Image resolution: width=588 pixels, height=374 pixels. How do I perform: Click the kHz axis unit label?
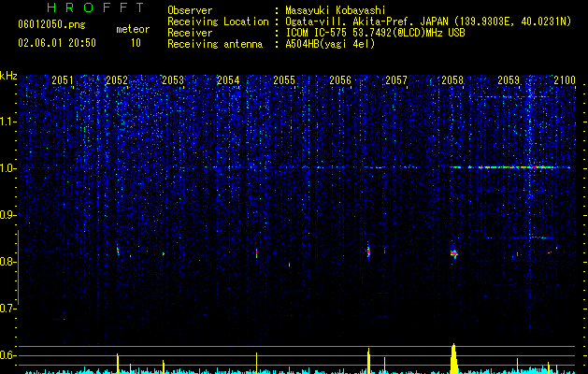click(8, 76)
